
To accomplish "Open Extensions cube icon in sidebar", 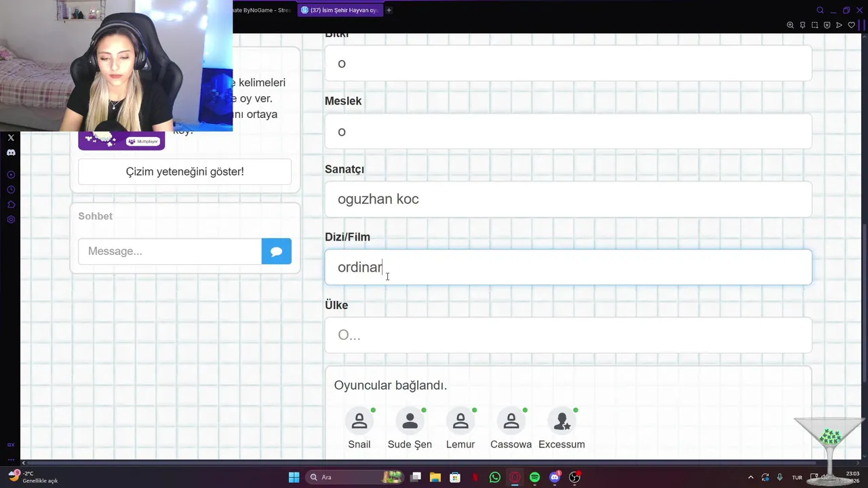I will (11, 205).
